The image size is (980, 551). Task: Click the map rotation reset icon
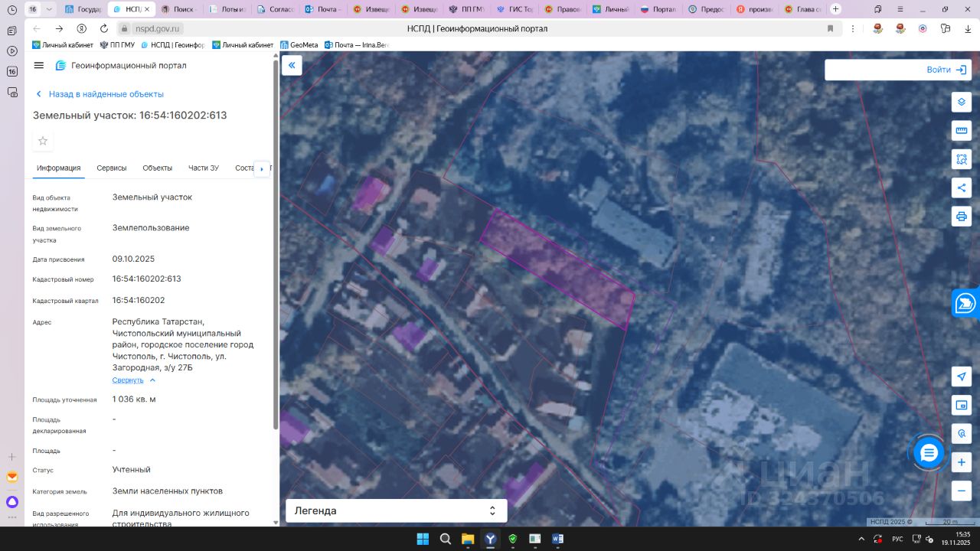click(962, 434)
